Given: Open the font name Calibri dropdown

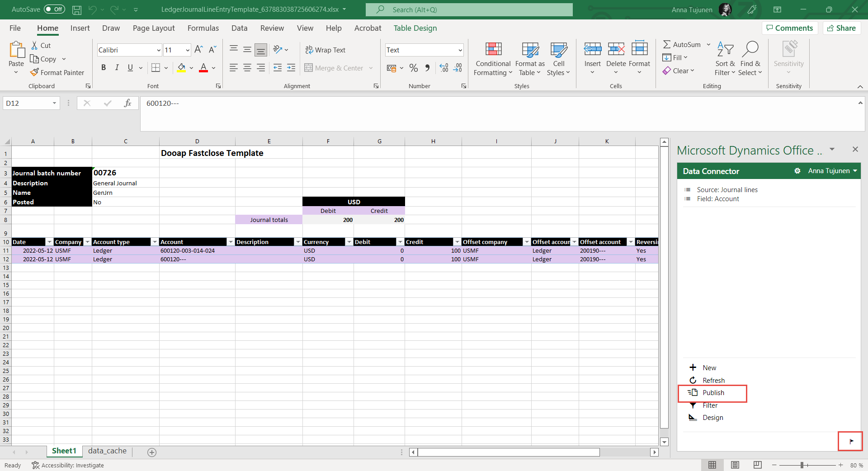Looking at the screenshot, I should point(159,50).
